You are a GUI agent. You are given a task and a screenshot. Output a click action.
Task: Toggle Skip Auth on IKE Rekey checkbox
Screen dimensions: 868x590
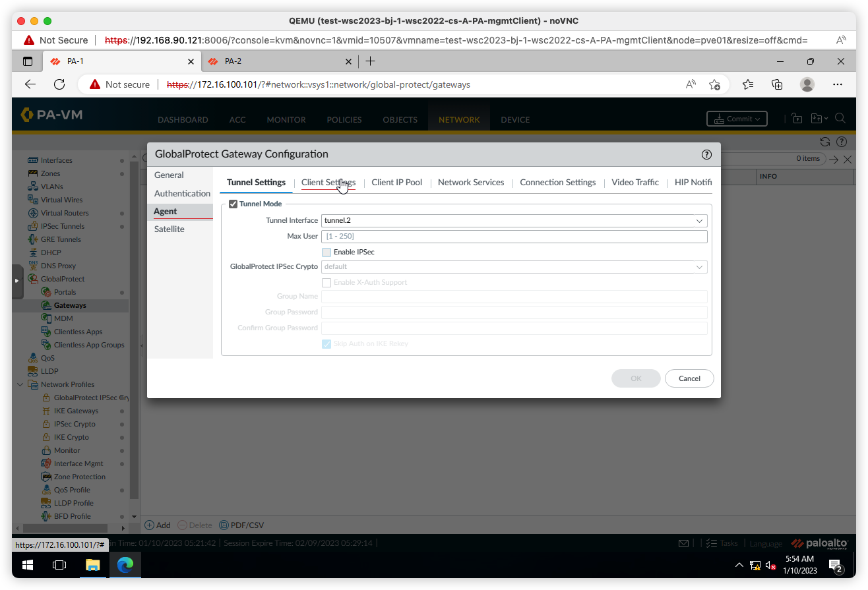(326, 344)
